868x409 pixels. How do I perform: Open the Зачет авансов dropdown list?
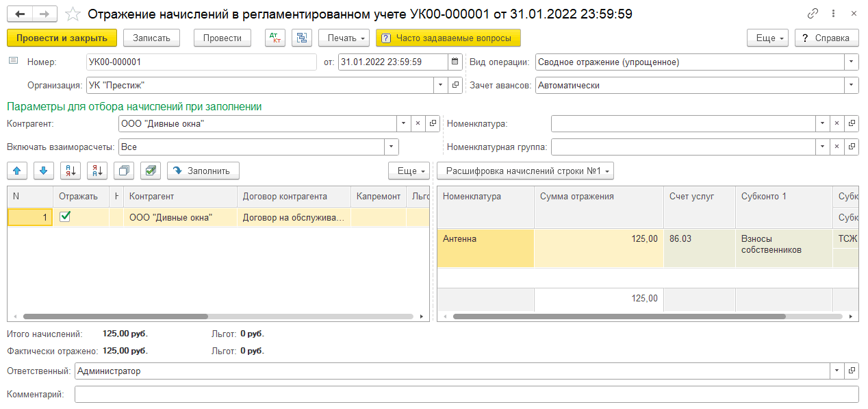[851, 86]
